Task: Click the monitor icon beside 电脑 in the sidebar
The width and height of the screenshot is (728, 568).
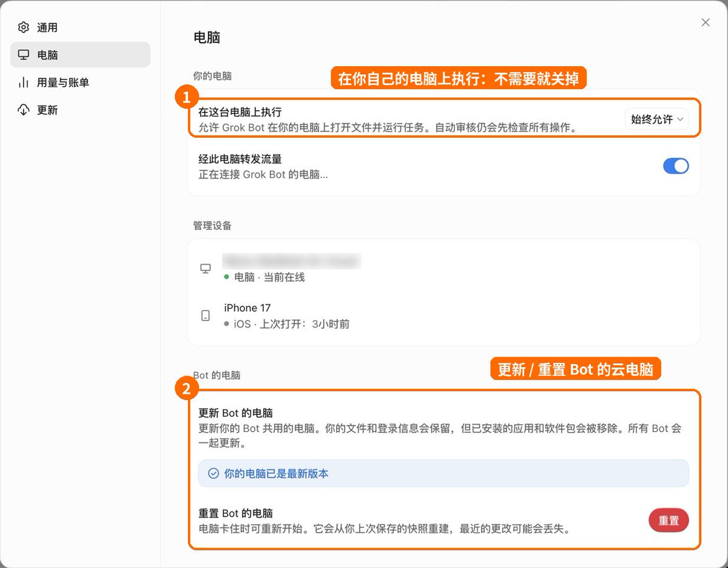Action: click(24, 55)
